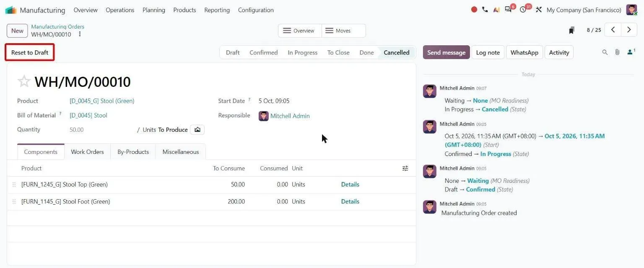
Task: Open product [D_0045_G] Stool (Green) link
Action: click(102, 101)
